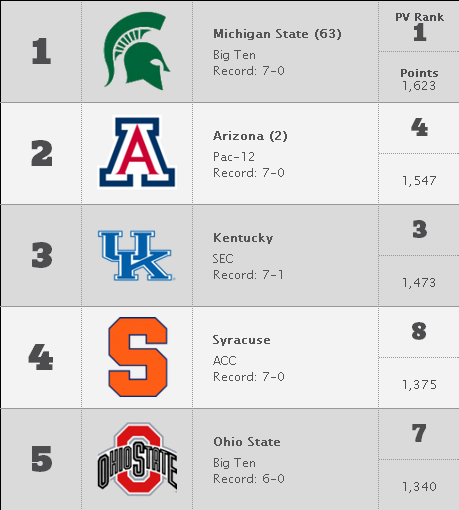The height and width of the screenshot is (510, 459).
Task: Click the Ohio State logo
Action: click(x=137, y=459)
